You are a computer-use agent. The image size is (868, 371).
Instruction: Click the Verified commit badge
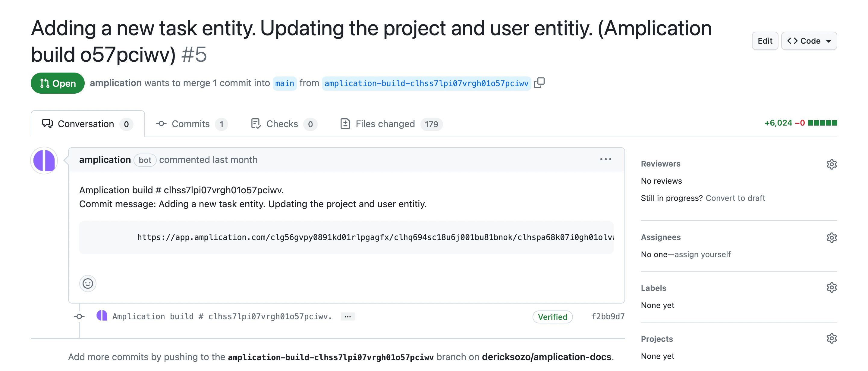[x=552, y=317]
